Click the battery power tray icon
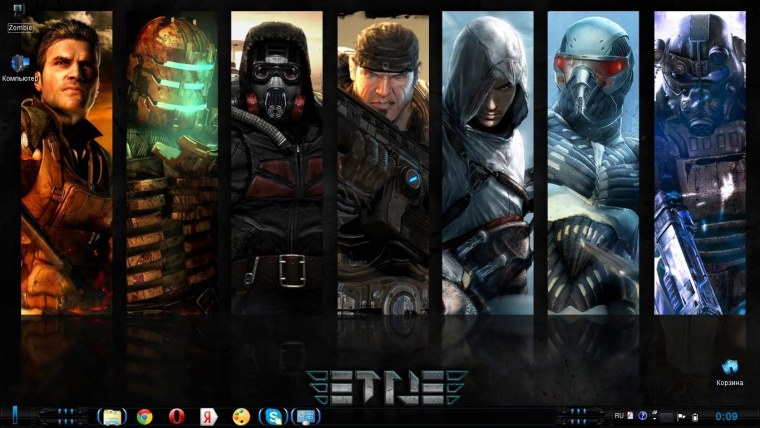The width and height of the screenshot is (760, 428). coord(694,416)
